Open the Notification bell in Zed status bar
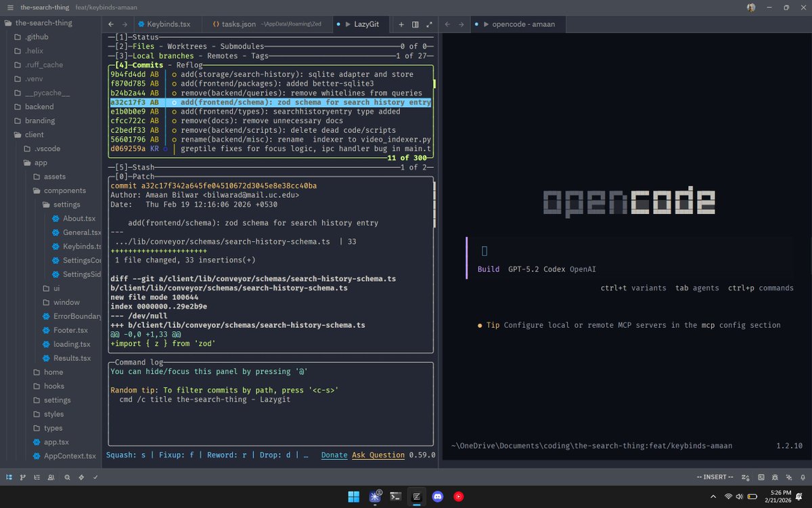The image size is (812, 508). click(x=803, y=478)
